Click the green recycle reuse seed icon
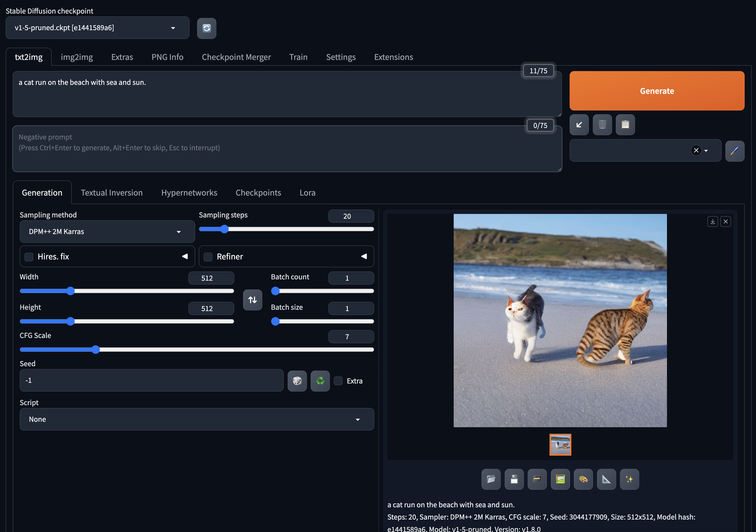756x532 pixels. click(320, 381)
